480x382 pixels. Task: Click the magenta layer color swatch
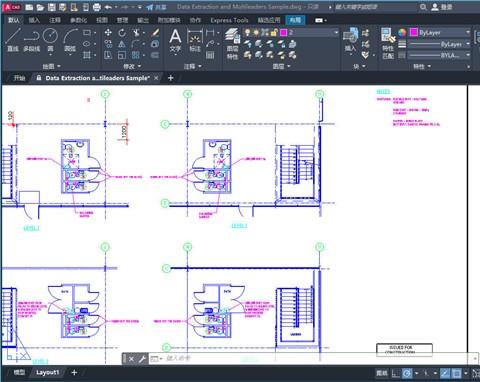pos(284,32)
